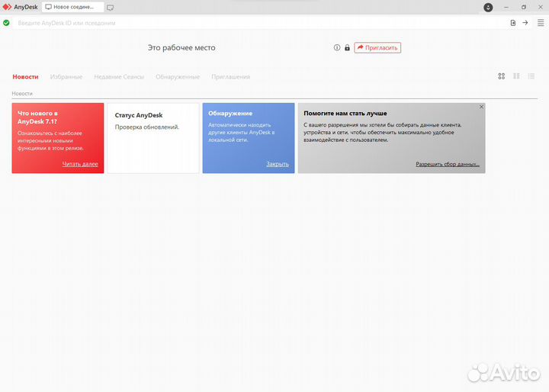
Task: Open the Недавние Сеансы tab
Action: [119, 77]
